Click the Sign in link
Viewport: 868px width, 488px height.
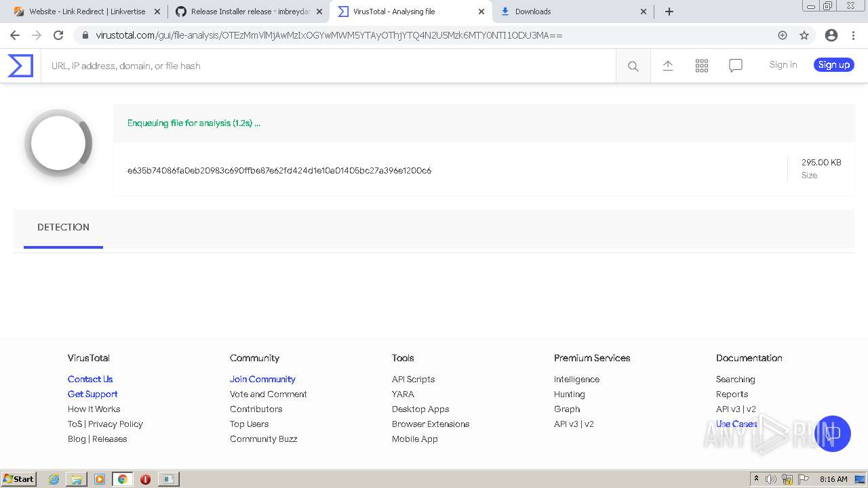coord(783,65)
